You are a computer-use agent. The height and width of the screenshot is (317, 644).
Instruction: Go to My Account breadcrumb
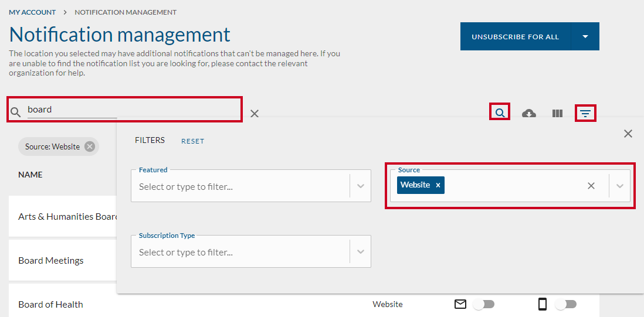click(x=32, y=12)
